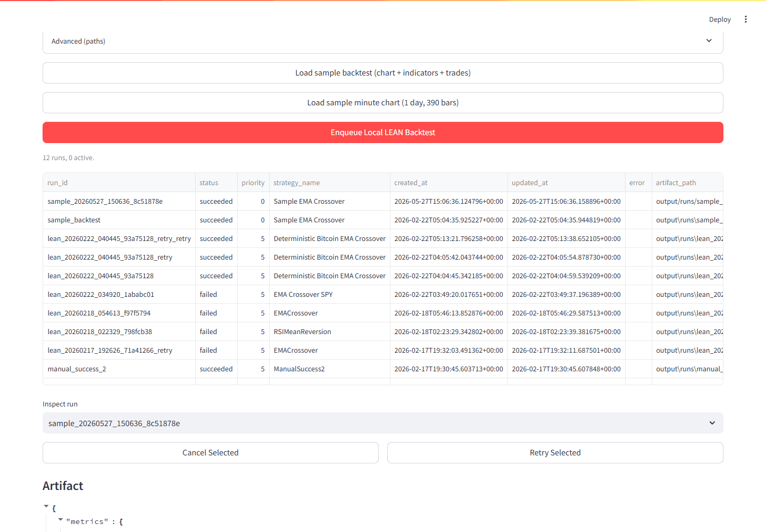Load sample backtest with chart, indicators, trades
766x532 pixels.
click(x=383, y=73)
